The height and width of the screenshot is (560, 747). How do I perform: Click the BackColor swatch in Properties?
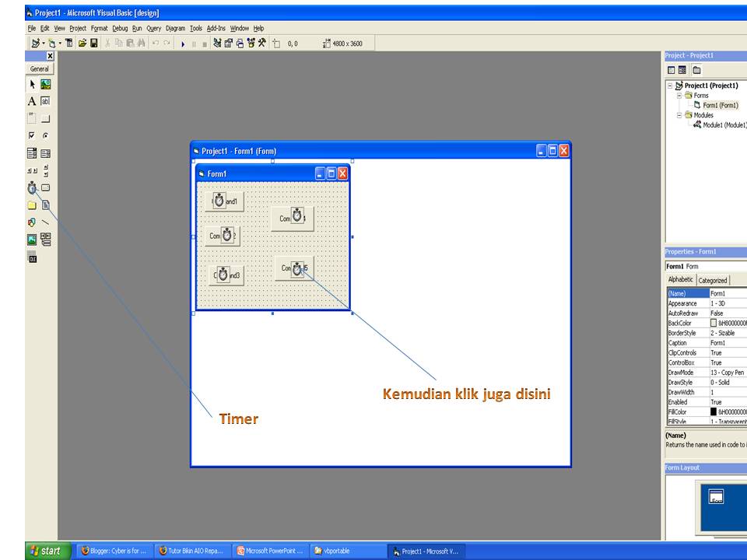click(714, 323)
